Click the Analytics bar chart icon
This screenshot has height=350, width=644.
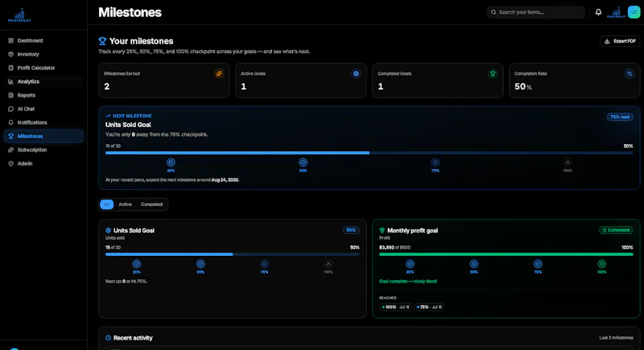pyautogui.click(x=11, y=81)
